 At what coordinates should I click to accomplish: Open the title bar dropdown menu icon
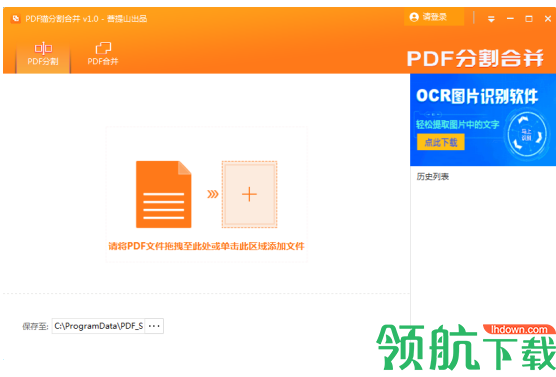[x=491, y=19]
